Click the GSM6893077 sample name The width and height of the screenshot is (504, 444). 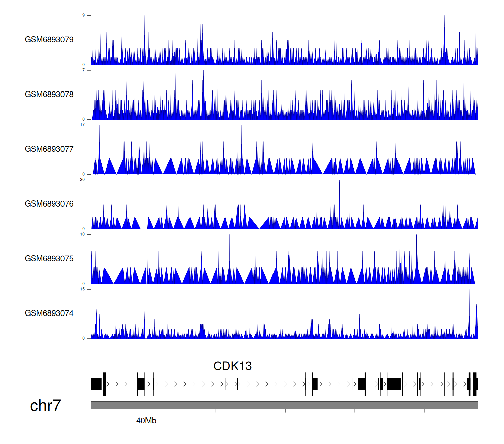[49, 149]
